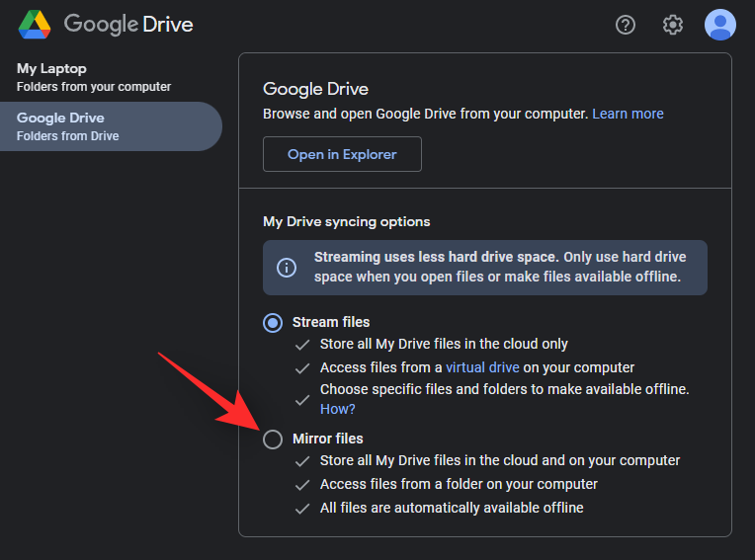Click the 'Mirror files' label text

tap(328, 439)
